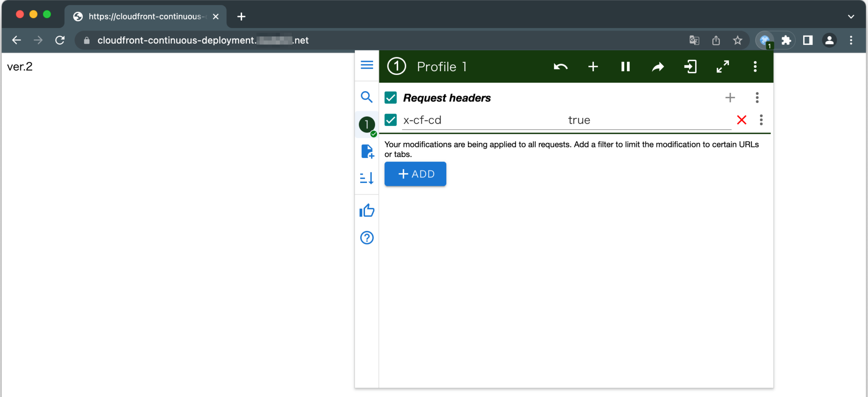
Task: Click the undo arrow in ModHeader toolbar
Action: (x=560, y=67)
